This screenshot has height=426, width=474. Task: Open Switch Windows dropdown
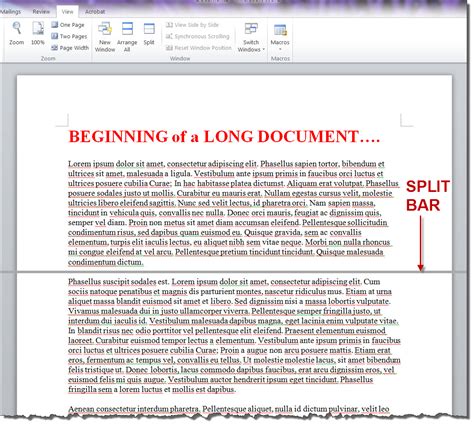[x=251, y=37]
